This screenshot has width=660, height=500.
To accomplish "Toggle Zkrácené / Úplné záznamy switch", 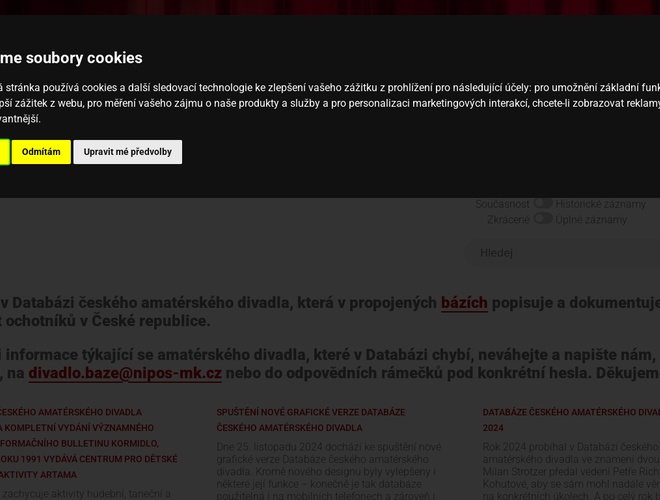I will [x=542, y=218].
